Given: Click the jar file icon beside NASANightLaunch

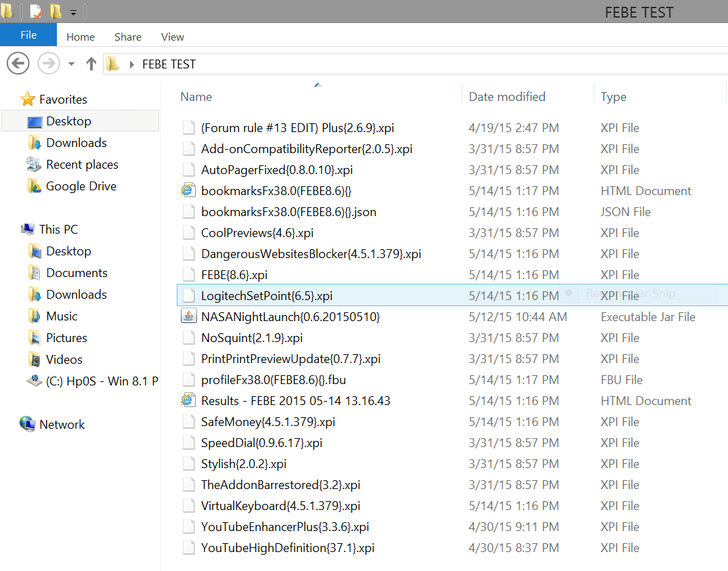Looking at the screenshot, I should [x=188, y=316].
